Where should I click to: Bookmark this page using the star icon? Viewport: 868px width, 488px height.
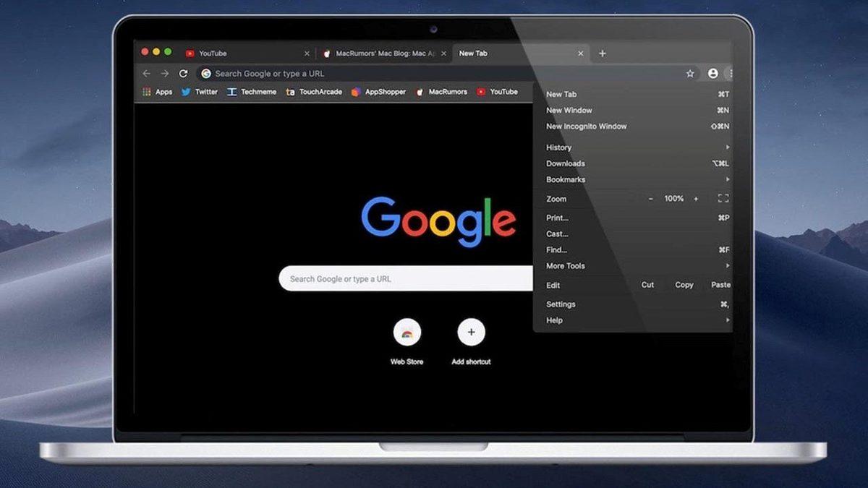[x=690, y=73]
